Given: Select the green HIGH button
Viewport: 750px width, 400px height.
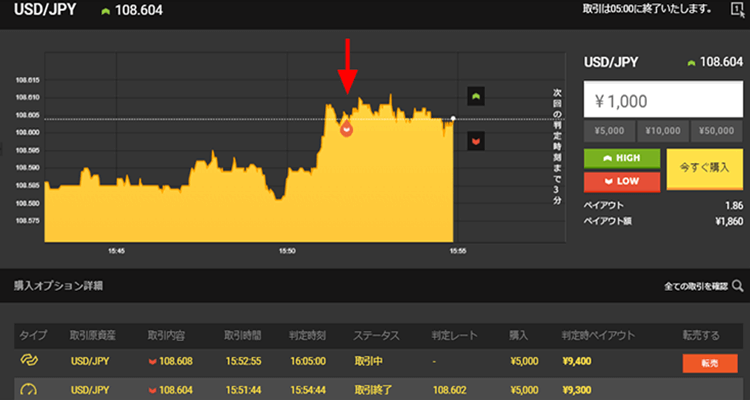Looking at the screenshot, I should point(621,159).
